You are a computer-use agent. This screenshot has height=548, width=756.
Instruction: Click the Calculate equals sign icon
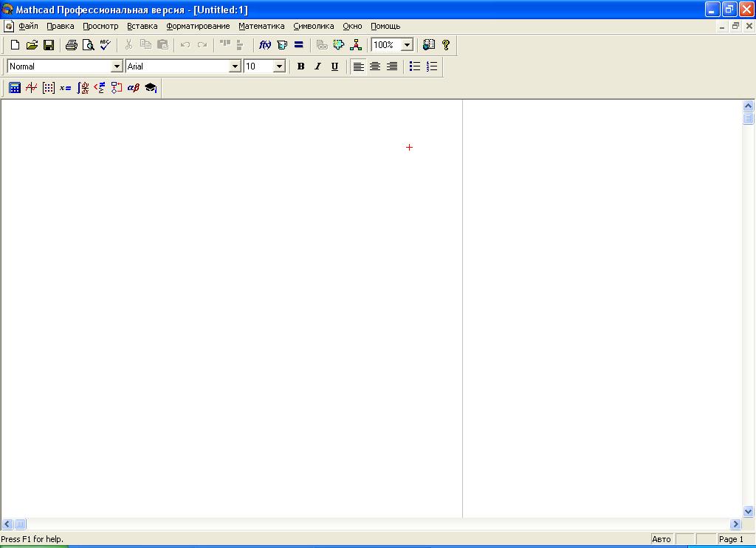click(x=299, y=45)
